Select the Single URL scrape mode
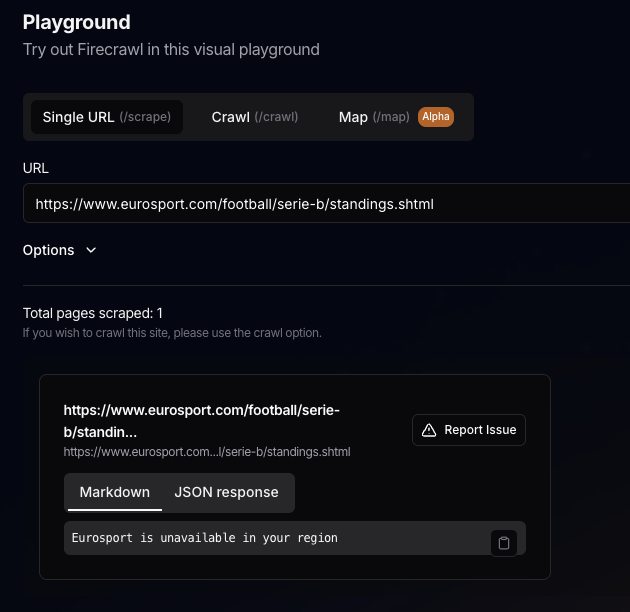This screenshot has height=612, width=630. point(106,117)
